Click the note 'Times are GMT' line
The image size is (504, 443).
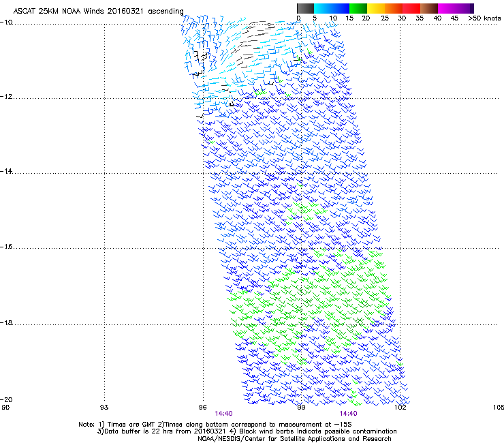tap(215, 425)
